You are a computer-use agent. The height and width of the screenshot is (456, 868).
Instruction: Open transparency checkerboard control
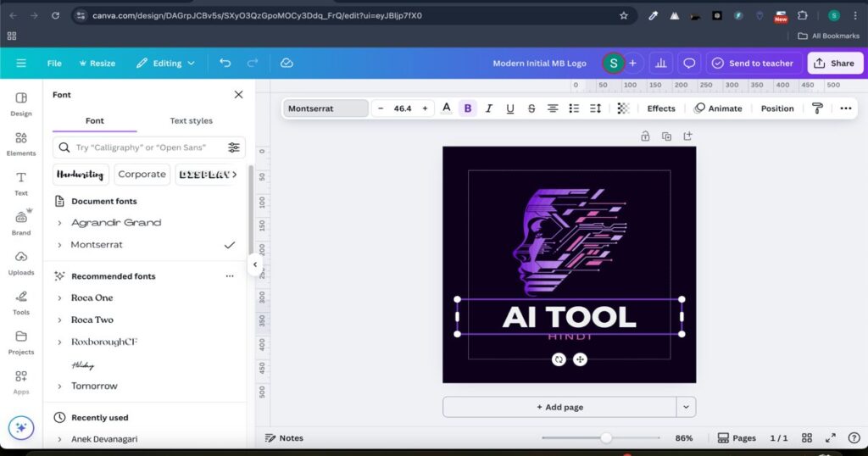(x=623, y=108)
